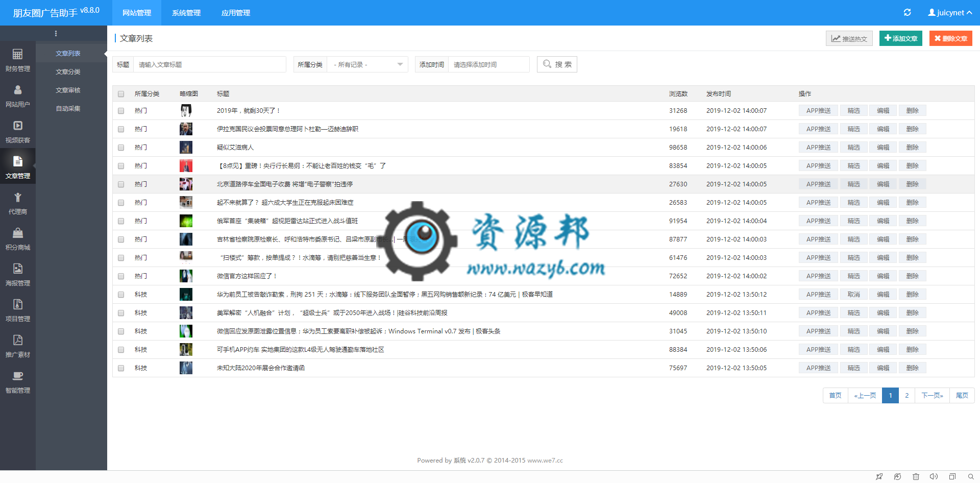This screenshot has width=980, height=483.
Task: Click the 请输入文章标题 title input field
Action: click(209, 65)
